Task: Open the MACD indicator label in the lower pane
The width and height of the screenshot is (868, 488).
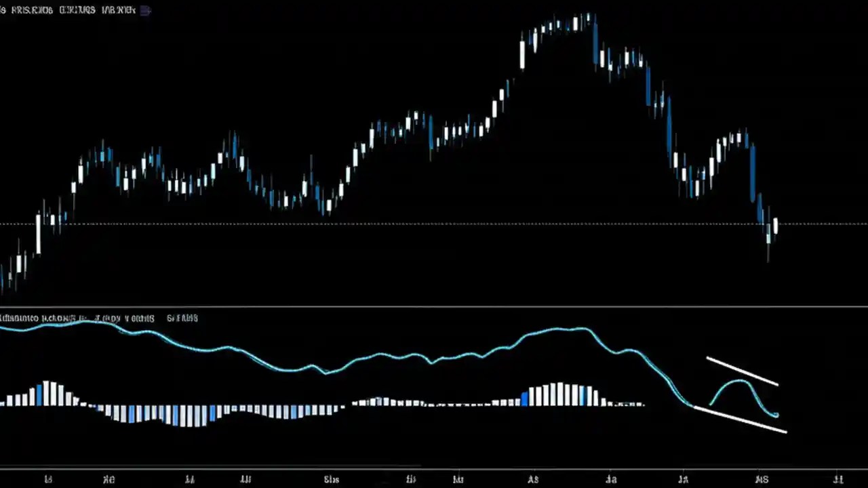Action: 37,318
